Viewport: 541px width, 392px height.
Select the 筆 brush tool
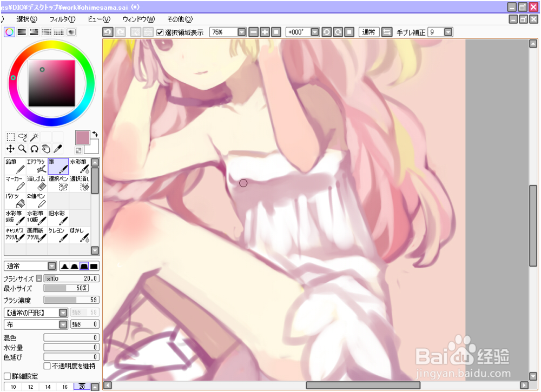58,166
